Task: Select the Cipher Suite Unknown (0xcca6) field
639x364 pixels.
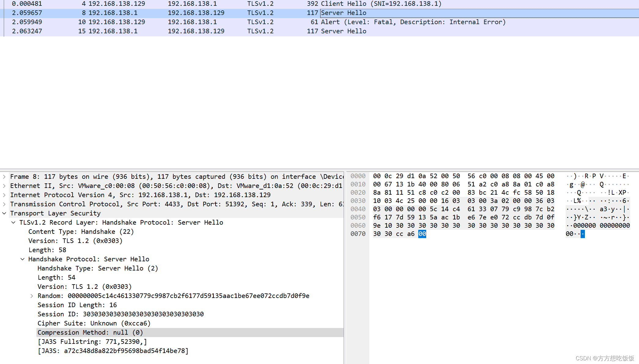Action: click(x=94, y=323)
